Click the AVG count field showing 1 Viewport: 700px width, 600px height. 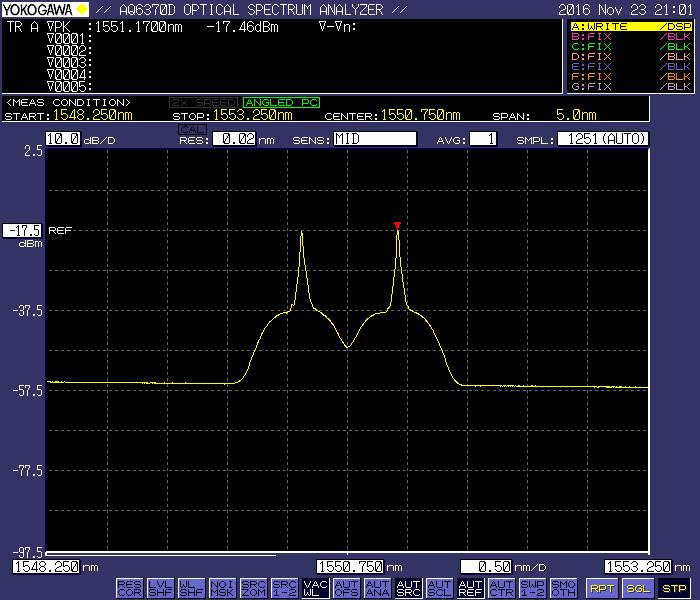click(483, 139)
